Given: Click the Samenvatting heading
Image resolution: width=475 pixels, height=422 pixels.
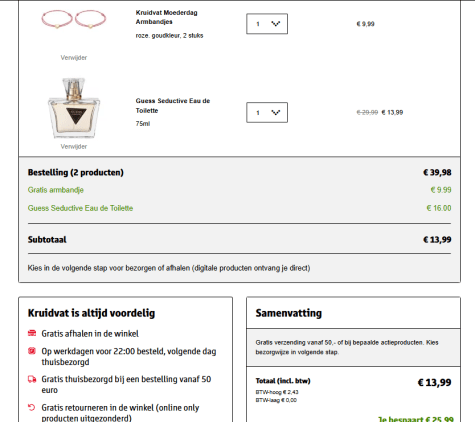Looking at the screenshot, I should pos(289,313).
